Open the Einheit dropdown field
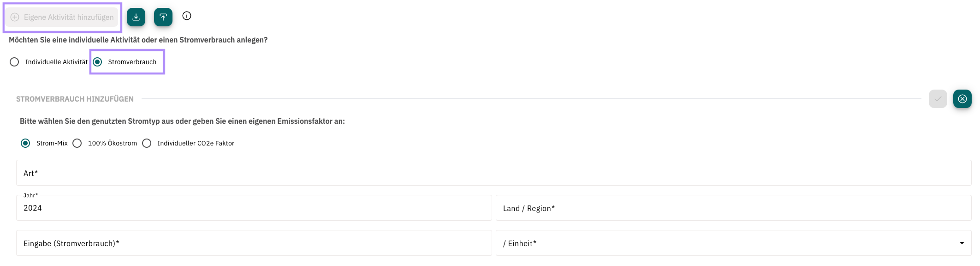980x266 pixels. tap(734, 243)
